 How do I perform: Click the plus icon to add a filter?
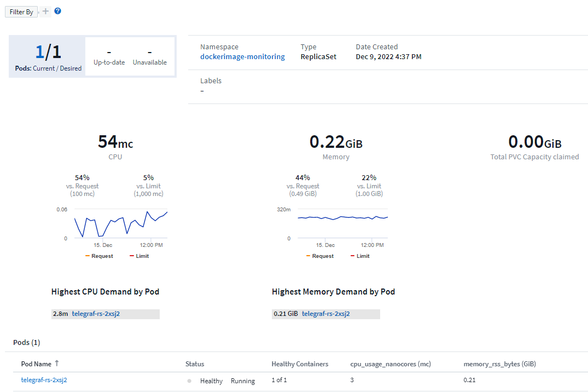tap(45, 11)
